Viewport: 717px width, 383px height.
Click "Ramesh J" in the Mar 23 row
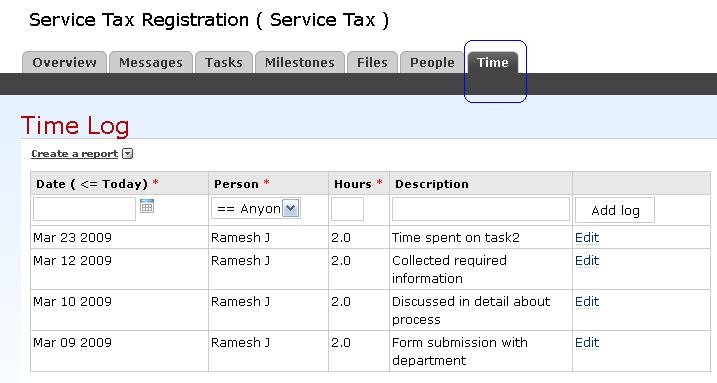pos(240,238)
